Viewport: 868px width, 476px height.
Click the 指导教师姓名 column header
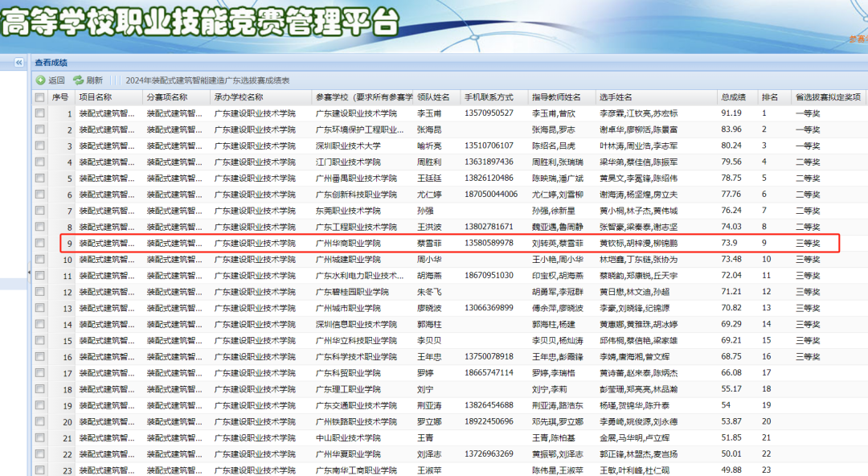(x=556, y=97)
